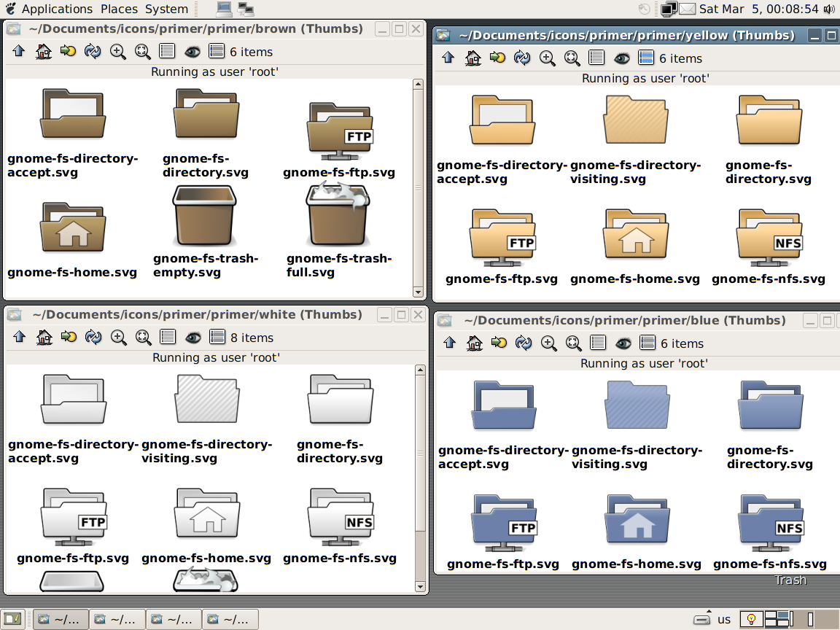The width and height of the screenshot is (840, 630).
Task: Click the jump-to icon in brown window toolbar
Action: pyautogui.click(x=68, y=52)
